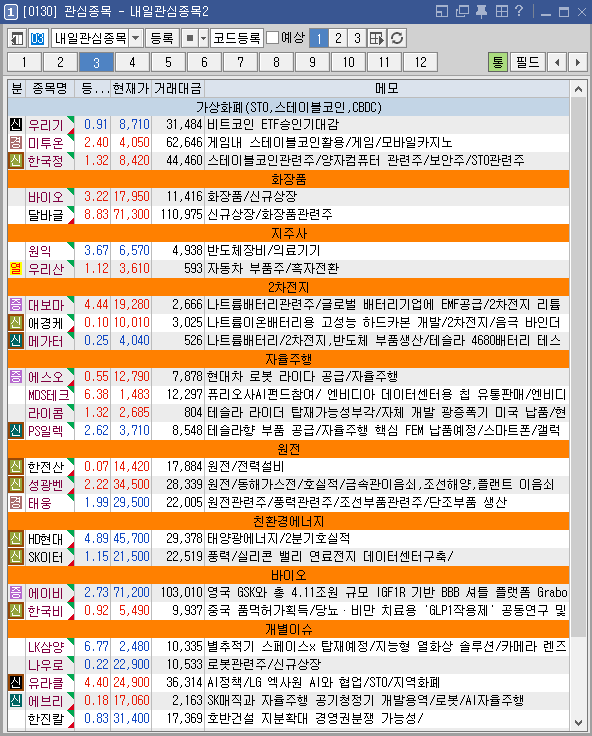Switch to page tab 12
Viewport: 592px width, 736px height.
coord(421,62)
